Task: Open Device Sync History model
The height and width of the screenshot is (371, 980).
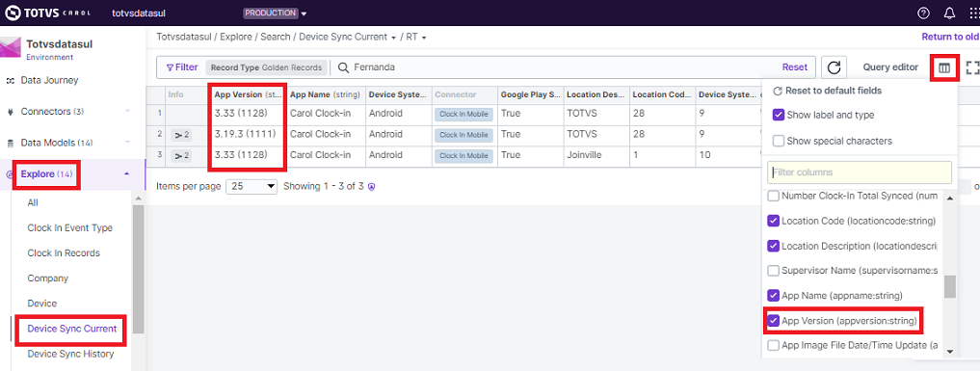Action: 70,354
